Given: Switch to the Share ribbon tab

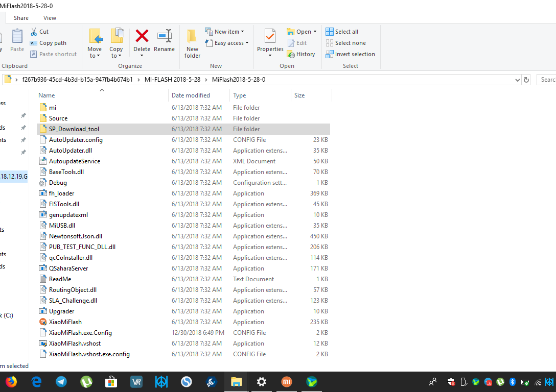Looking at the screenshot, I should click(x=21, y=18).
